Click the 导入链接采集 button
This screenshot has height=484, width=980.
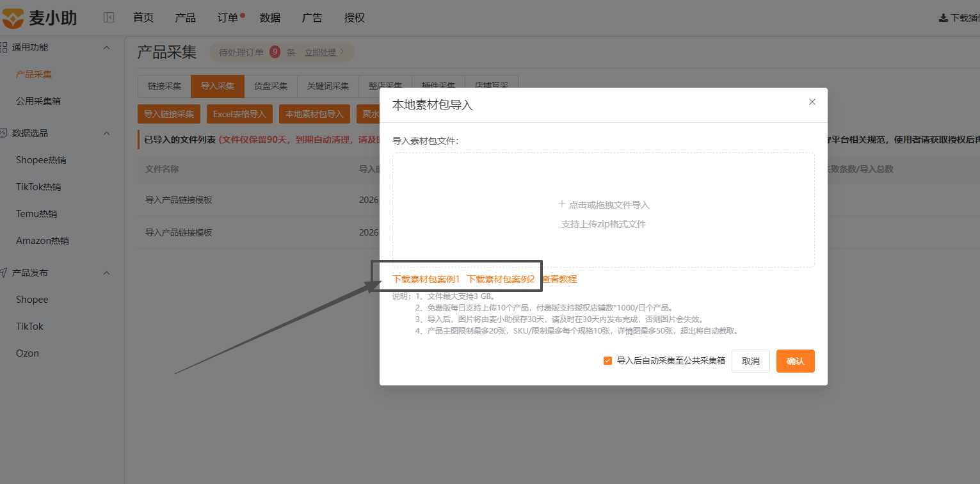point(169,114)
